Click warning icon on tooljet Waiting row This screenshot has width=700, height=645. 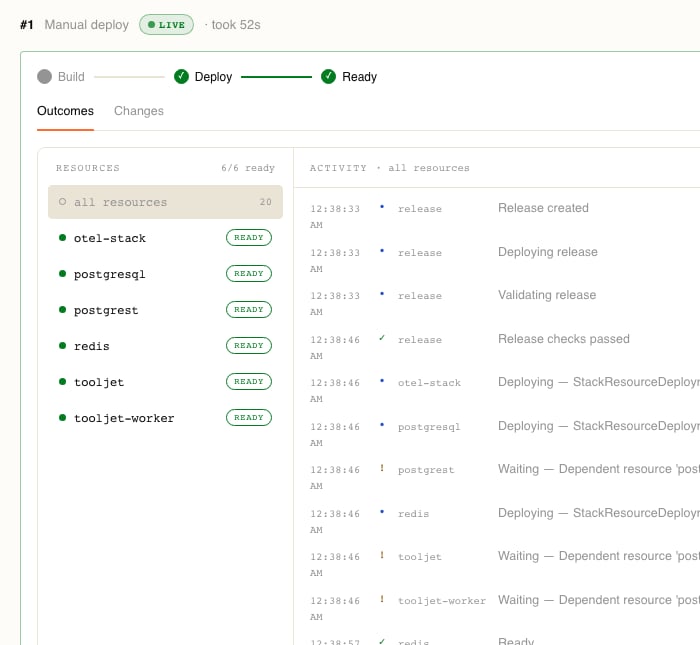coord(382,555)
